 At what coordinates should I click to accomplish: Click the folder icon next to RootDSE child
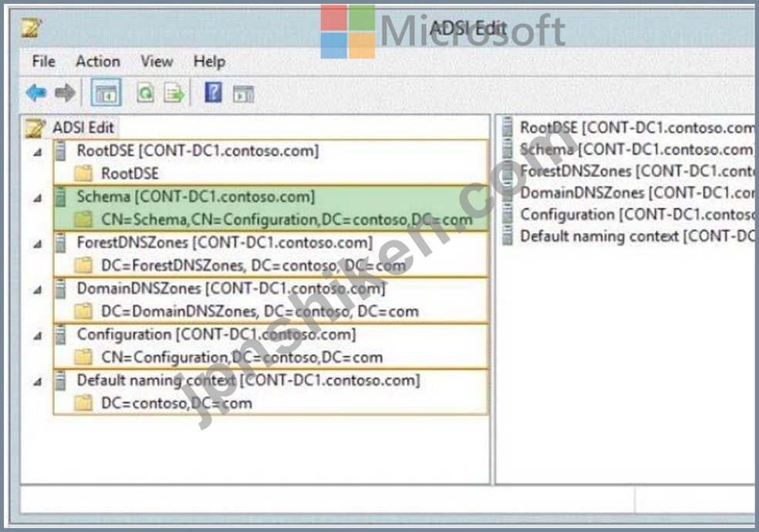point(83,173)
